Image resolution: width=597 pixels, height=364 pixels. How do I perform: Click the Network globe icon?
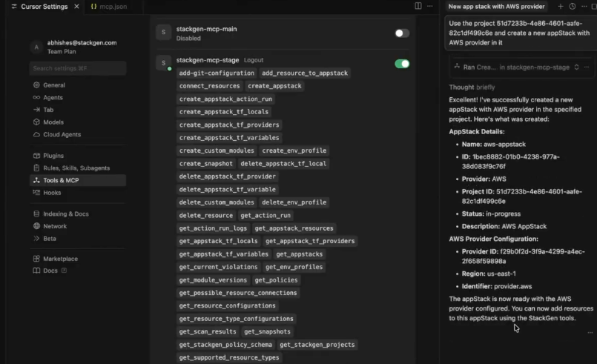36,226
